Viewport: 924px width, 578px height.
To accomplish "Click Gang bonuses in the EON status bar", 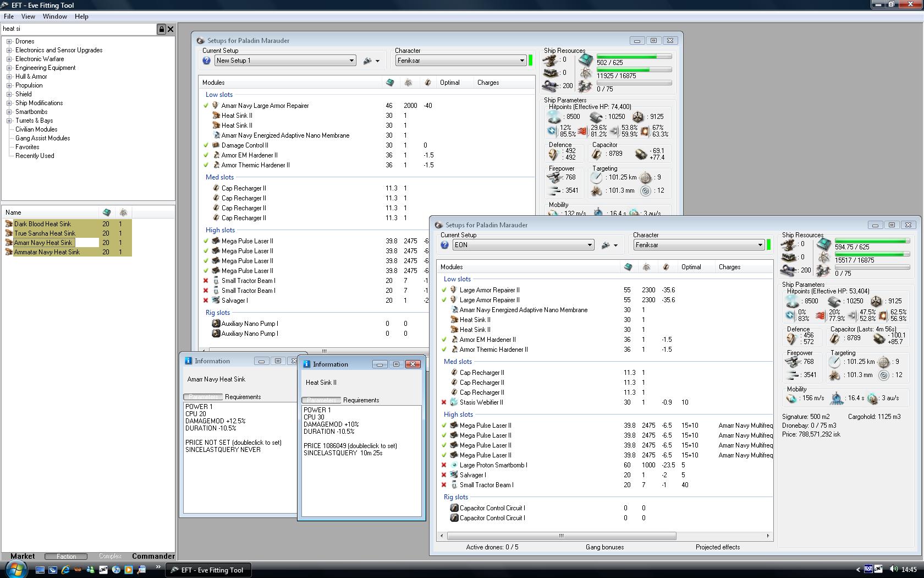I will tap(604, 547).
